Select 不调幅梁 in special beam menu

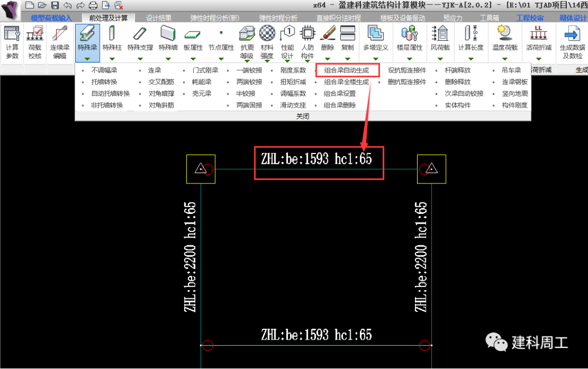(104, 70)
